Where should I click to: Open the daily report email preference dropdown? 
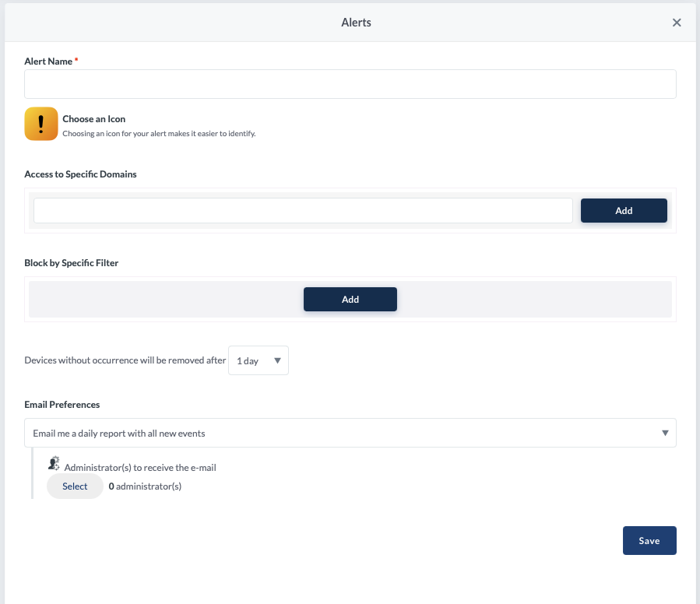tap(350, 433)
